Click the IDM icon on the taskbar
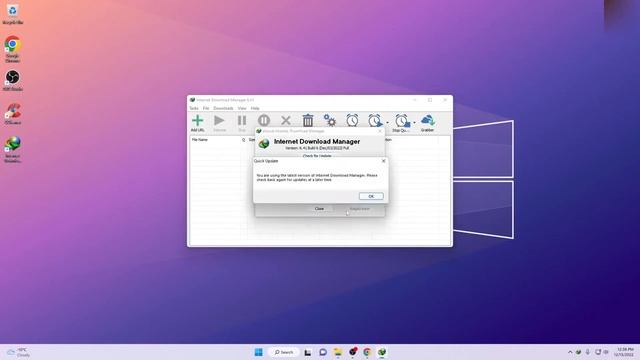The image size is (640, 360). click(382, 352)
